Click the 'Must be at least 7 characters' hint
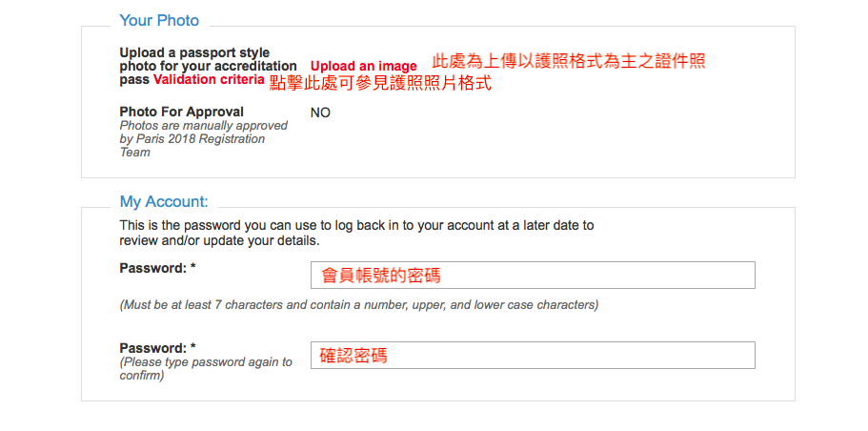The width and height of the screenshot is (868, 431). pyautogui.click(x=359, y=305)
